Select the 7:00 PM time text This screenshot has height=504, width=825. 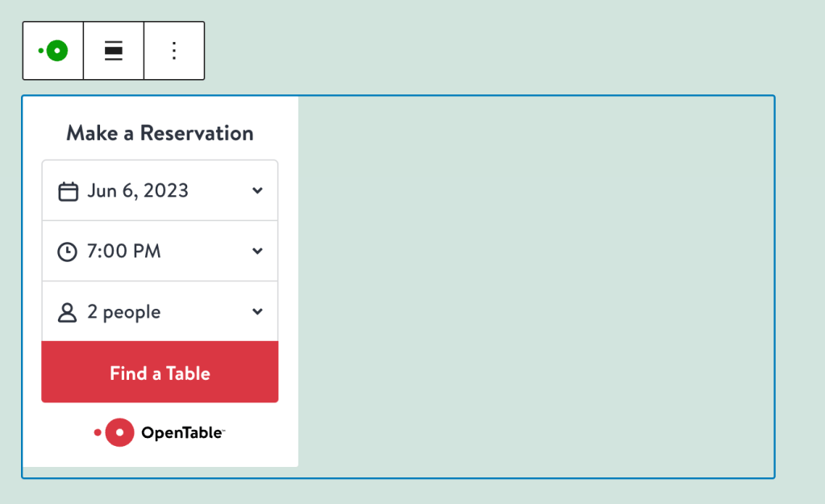click(124, 252)
